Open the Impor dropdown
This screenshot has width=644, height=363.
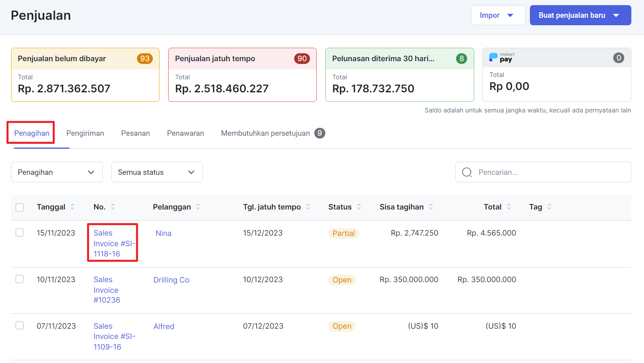click(498, 15)
